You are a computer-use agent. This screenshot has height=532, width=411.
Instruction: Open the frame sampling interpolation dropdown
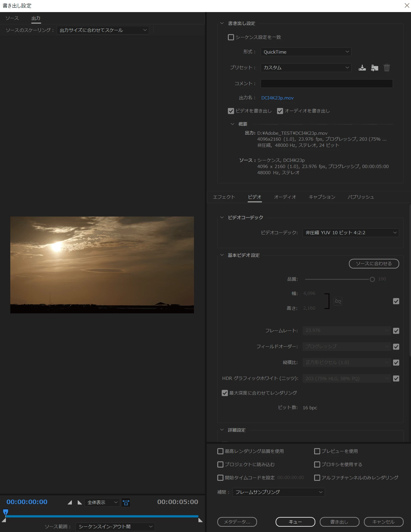(279, 492)
